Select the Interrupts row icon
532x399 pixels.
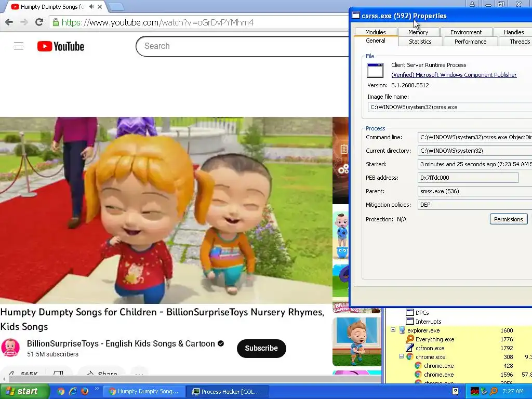[410, 321]
